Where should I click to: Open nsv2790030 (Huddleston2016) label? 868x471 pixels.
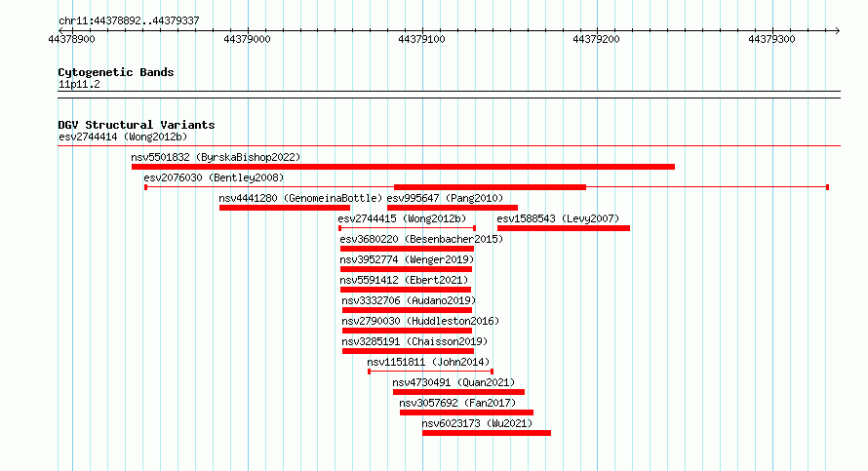coord(420,321)
